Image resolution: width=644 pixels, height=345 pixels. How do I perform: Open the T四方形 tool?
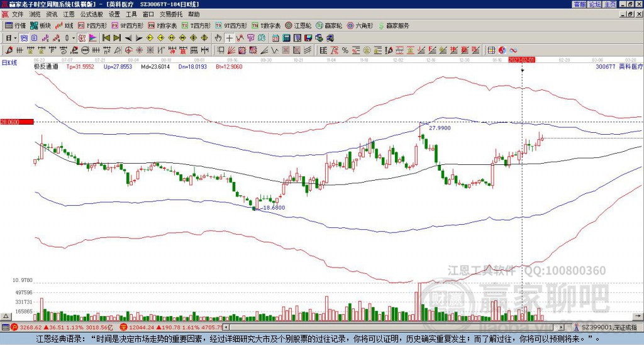pos(196,25)
